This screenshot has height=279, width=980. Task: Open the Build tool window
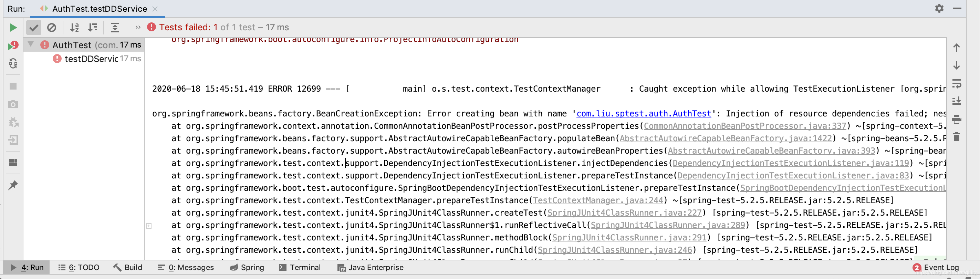(128, 268)
